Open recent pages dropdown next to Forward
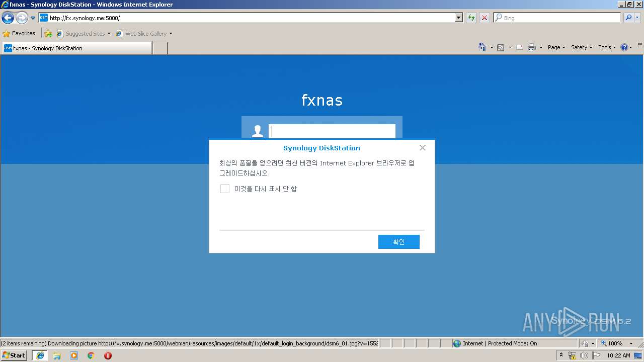This screenshot has height=362, width=644. click(x=33, y=18)
